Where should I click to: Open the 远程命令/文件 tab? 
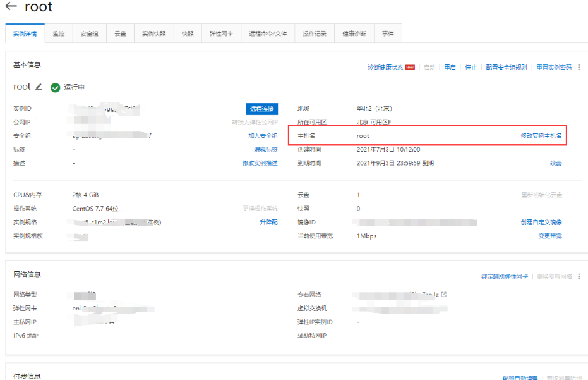click(268, 34)
